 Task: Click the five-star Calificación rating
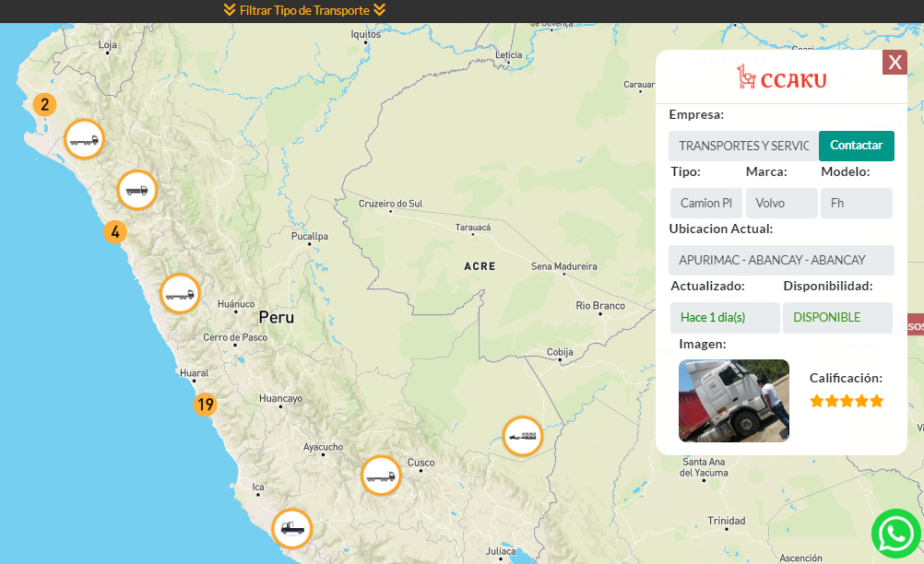point(846,401)
